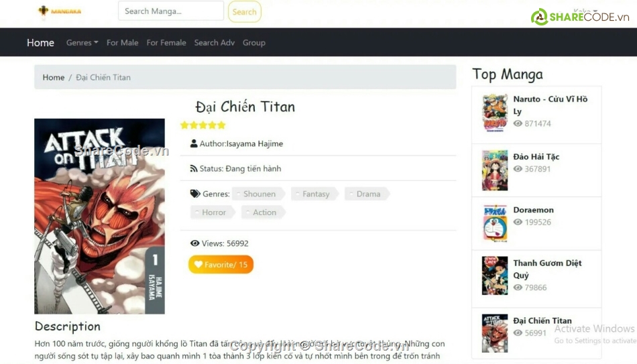Focus the Search Manga input field
This screenshot has width=637, height=364.
tap(171, 11)
